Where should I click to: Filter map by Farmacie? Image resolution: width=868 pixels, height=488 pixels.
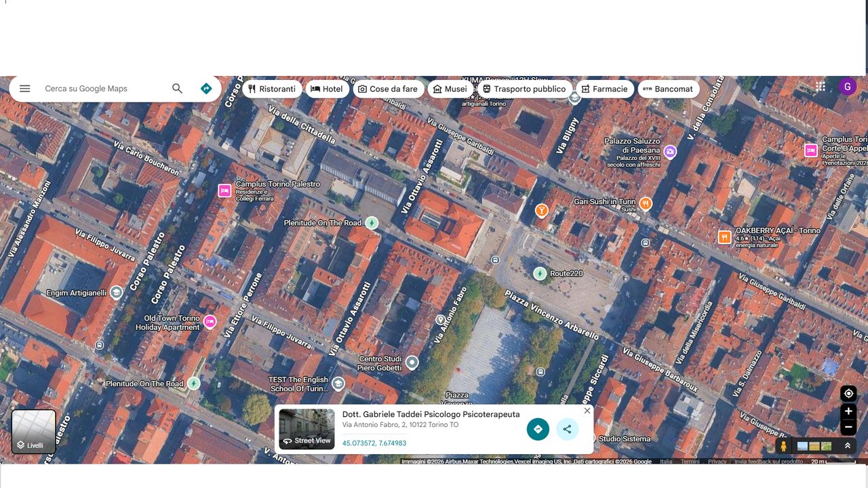(605, 89)
